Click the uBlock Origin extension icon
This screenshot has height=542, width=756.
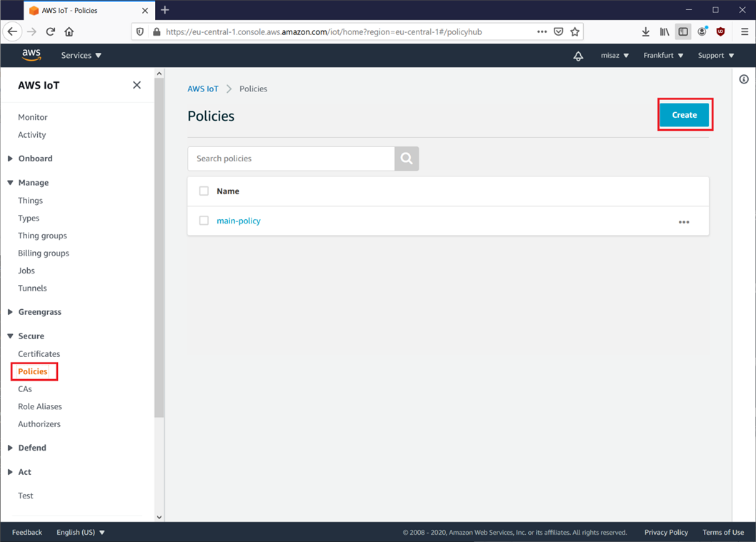point(721,32)
